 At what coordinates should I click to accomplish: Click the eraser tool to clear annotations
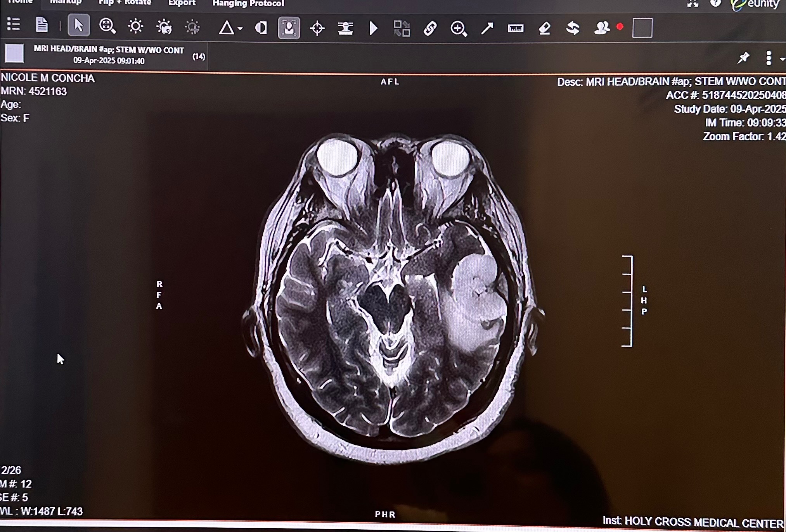point(545,28)
